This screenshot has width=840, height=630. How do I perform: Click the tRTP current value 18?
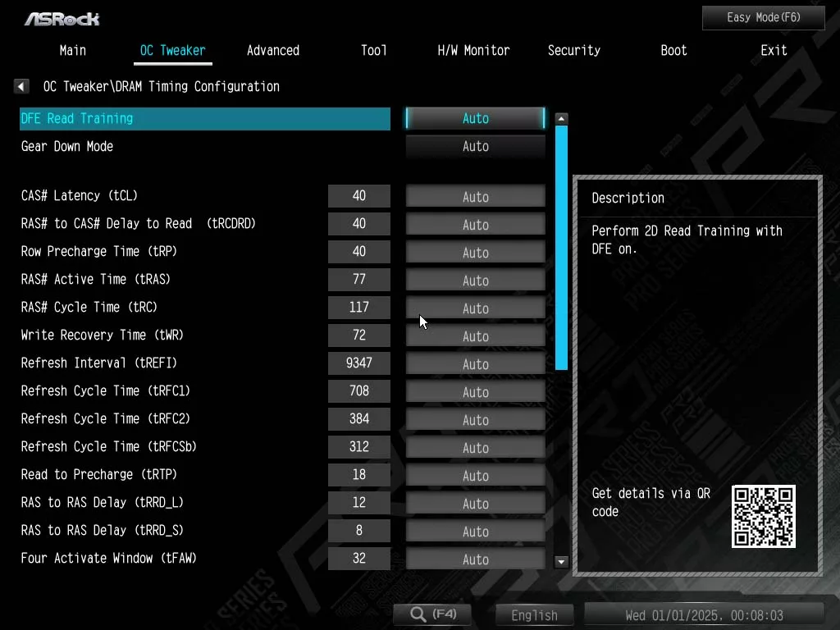(359, 474)
